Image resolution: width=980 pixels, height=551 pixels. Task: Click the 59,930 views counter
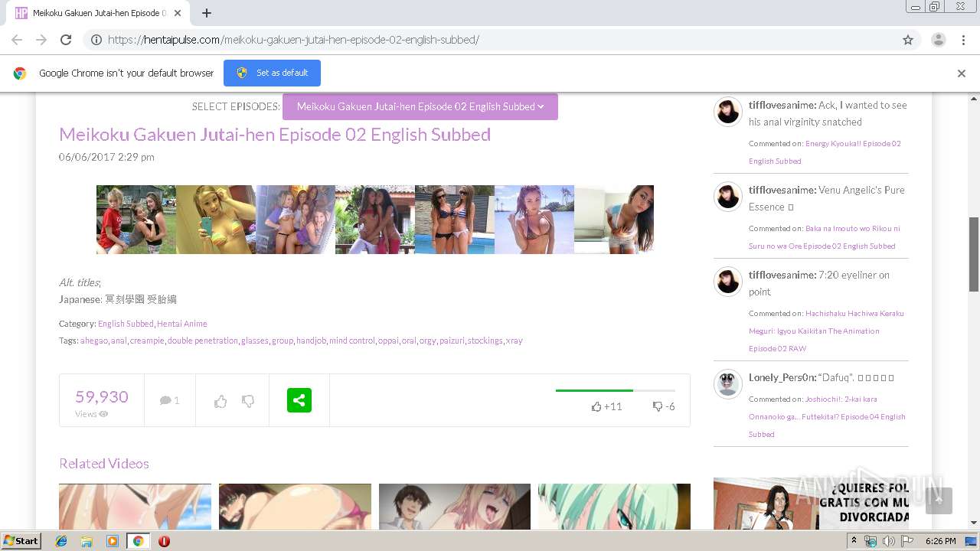(102, 396)
